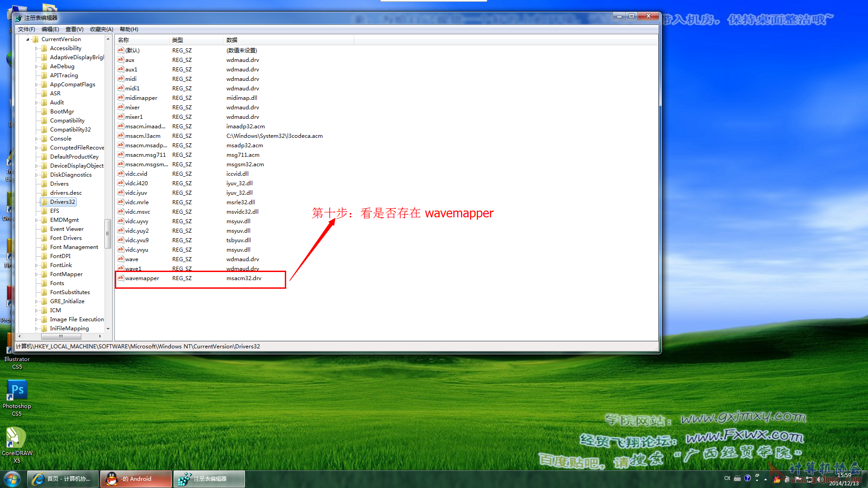Screen dimensions: 868x488
Task: Select the Drivers tree key
Action: [59, 184]
